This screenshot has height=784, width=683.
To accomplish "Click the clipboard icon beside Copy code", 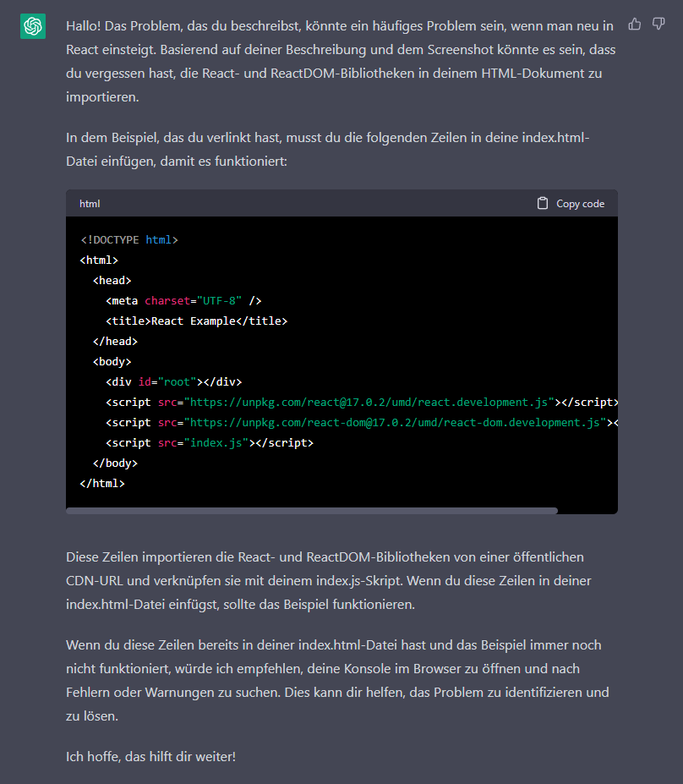I will (x=542, y=203).
